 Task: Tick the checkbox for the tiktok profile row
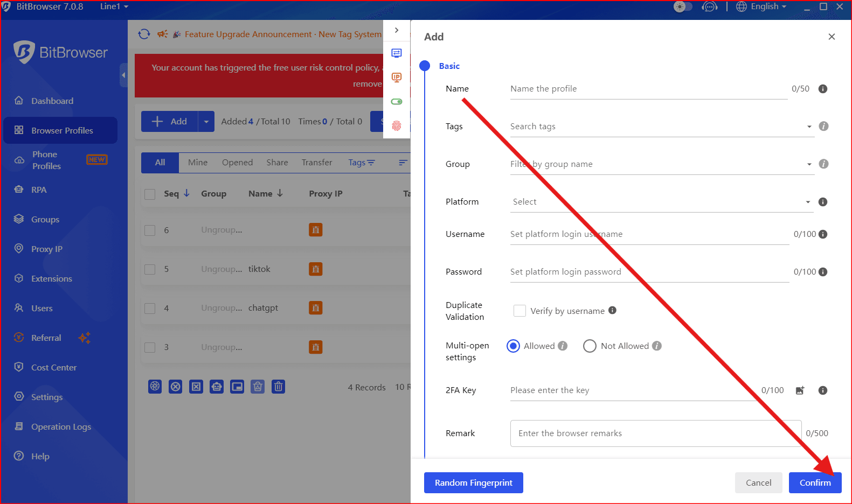coord(150,269)
